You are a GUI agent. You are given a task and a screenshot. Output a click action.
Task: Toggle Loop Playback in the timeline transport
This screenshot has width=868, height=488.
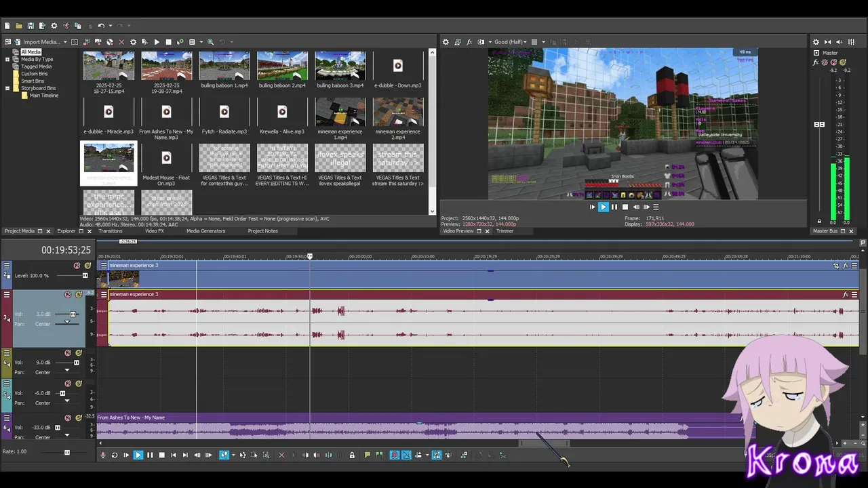(115, 455)
